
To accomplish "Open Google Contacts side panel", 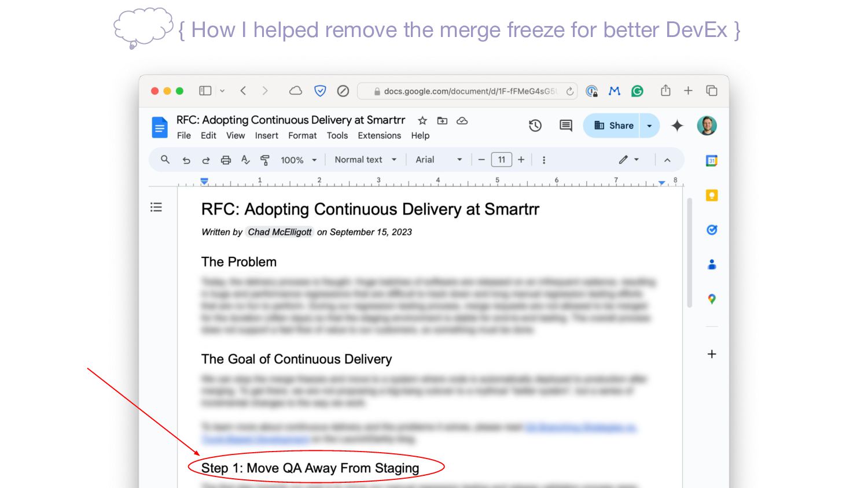I will [x=712, y=265].
